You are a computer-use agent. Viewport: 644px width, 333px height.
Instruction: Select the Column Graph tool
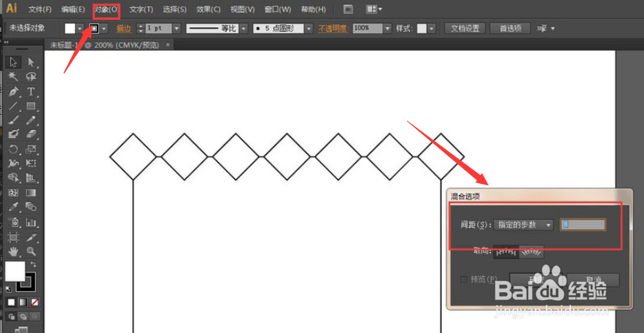[31, 223]
